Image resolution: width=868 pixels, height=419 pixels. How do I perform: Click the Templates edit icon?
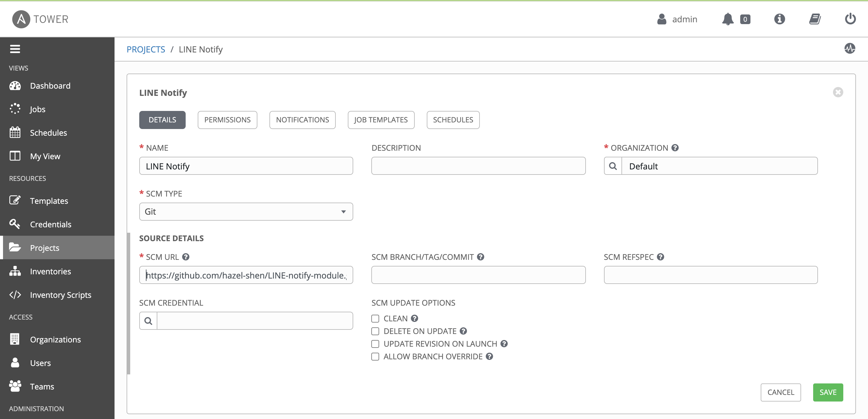[15, 200]
